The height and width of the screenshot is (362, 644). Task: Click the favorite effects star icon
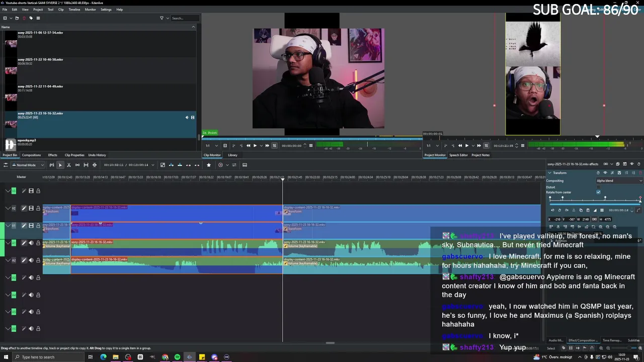[209, 165]
